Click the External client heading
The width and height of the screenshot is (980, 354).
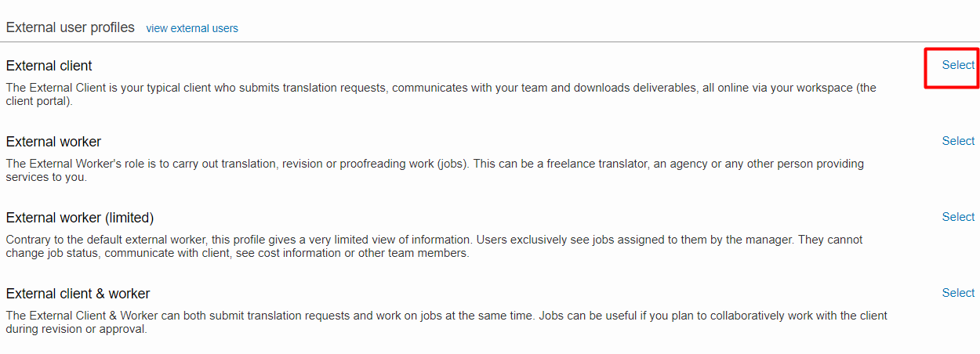click(49, 66)
